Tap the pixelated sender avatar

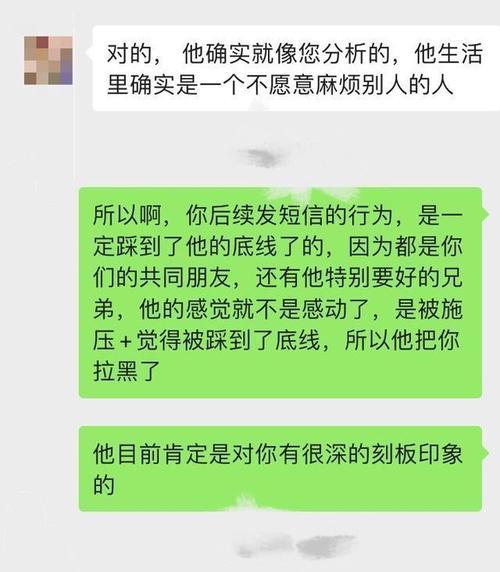pos(48,61)
